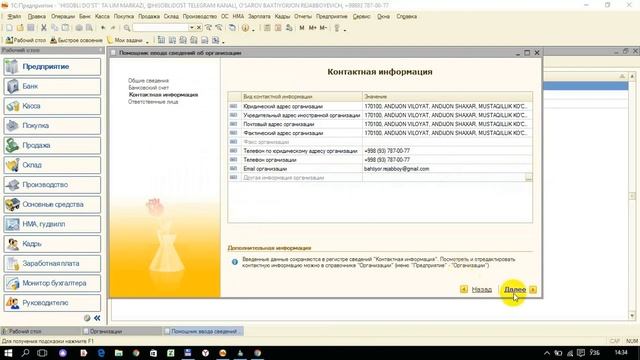Open the Кадры sidebar section
Screen dimensions: 640x360
coord(52,244)
